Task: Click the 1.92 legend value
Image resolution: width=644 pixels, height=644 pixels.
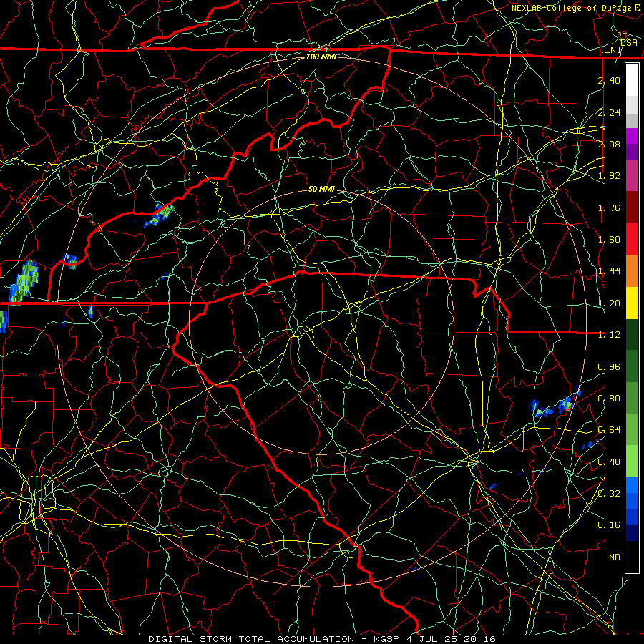Action: pos(609,176)
